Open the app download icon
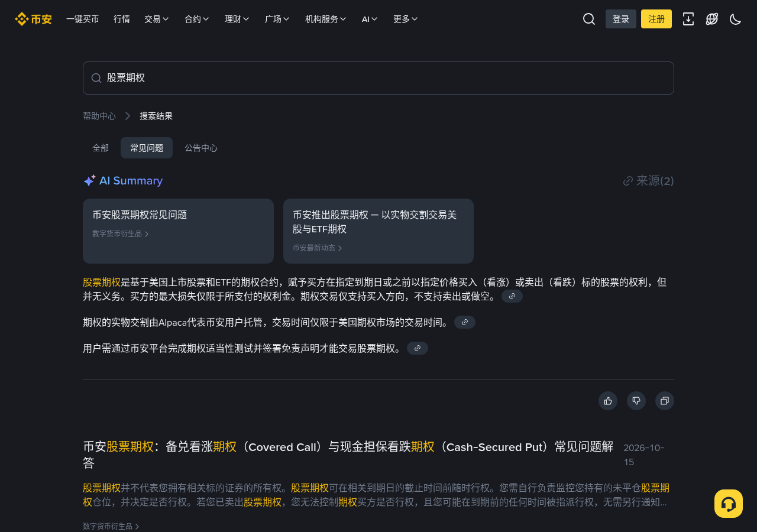 [688, 19]
